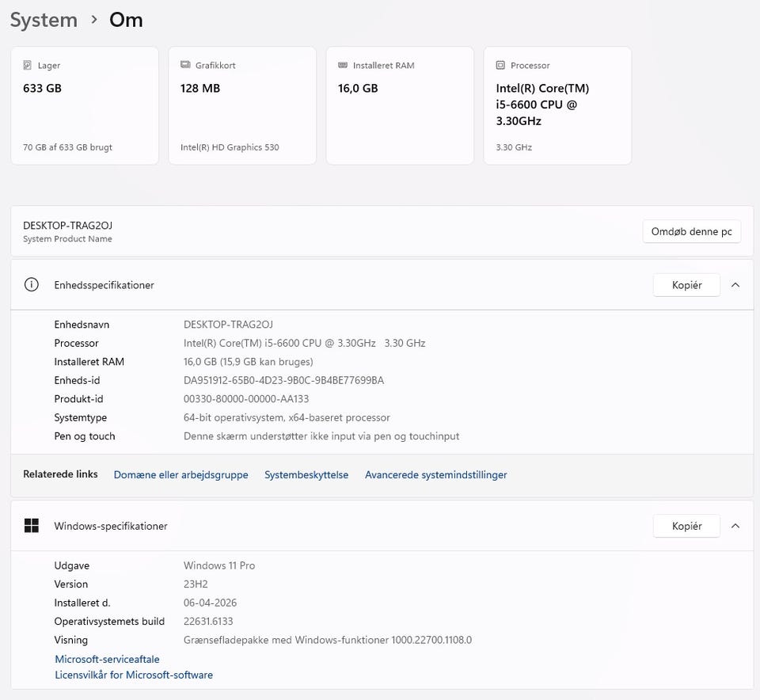Go back to System breadcrumb
The width and height of the screenshot is (760, 700).
[44, 20]
